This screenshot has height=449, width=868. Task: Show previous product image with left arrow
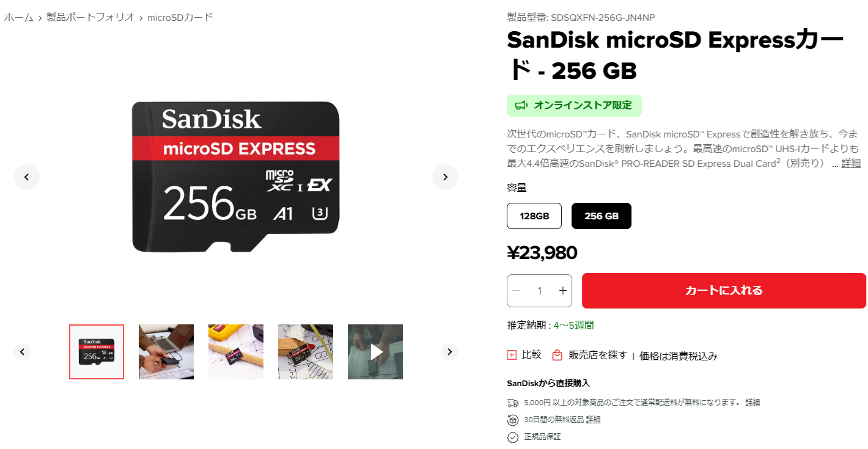click(27, 177)
